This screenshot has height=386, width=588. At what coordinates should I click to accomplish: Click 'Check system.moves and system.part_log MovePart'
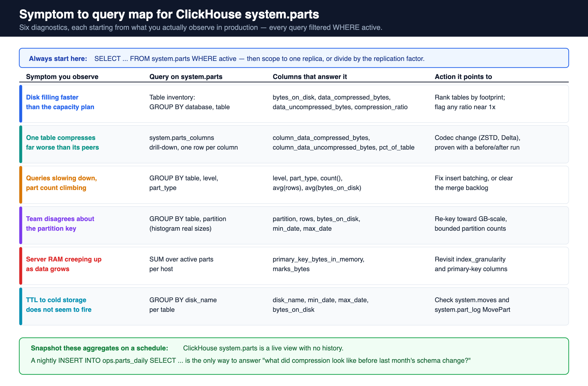472,305
